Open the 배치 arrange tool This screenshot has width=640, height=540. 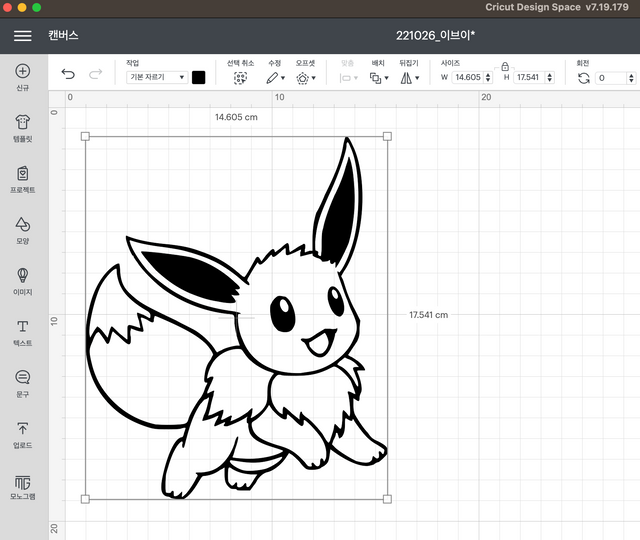tap(376, 78)
